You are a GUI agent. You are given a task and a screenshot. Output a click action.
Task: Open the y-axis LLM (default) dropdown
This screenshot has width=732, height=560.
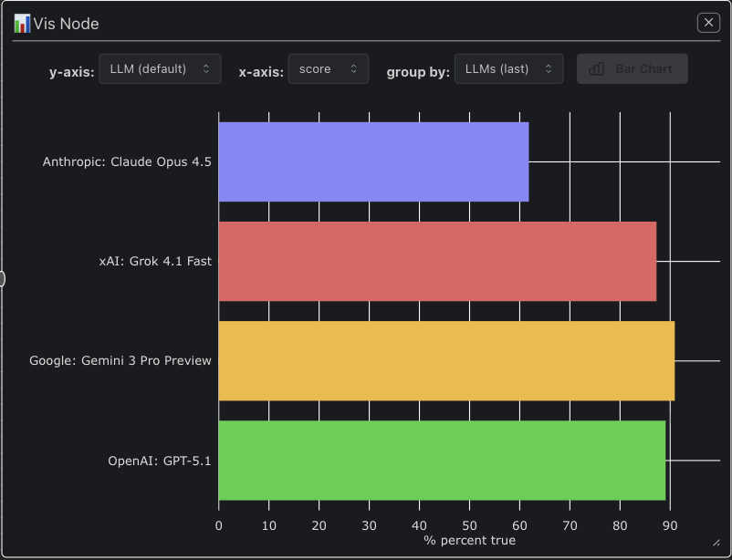(x=160, y=69)
